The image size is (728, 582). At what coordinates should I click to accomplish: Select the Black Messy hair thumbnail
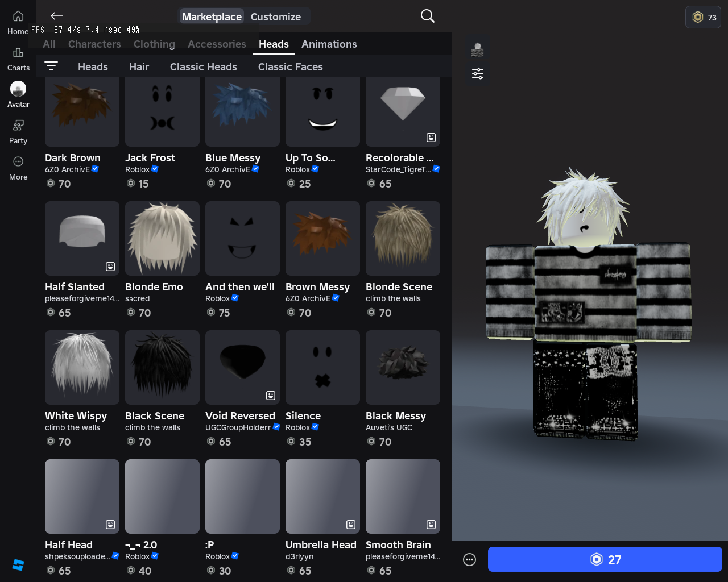pyautogui.click(x=403, y=367)
